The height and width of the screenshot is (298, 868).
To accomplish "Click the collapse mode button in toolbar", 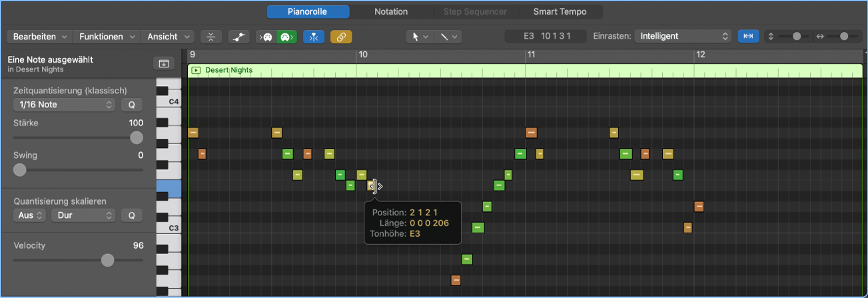I will pyautogui.click(x=211, y=37).
